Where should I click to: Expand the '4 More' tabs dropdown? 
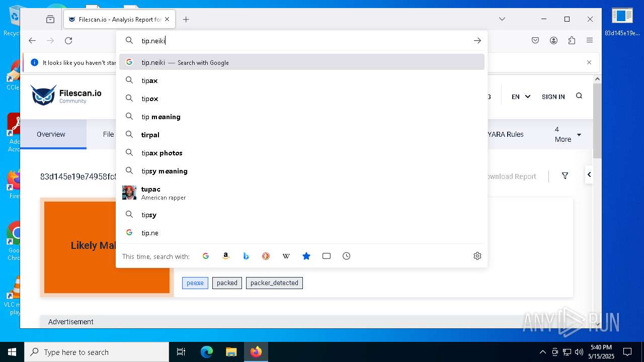click(x=568, y=134)
